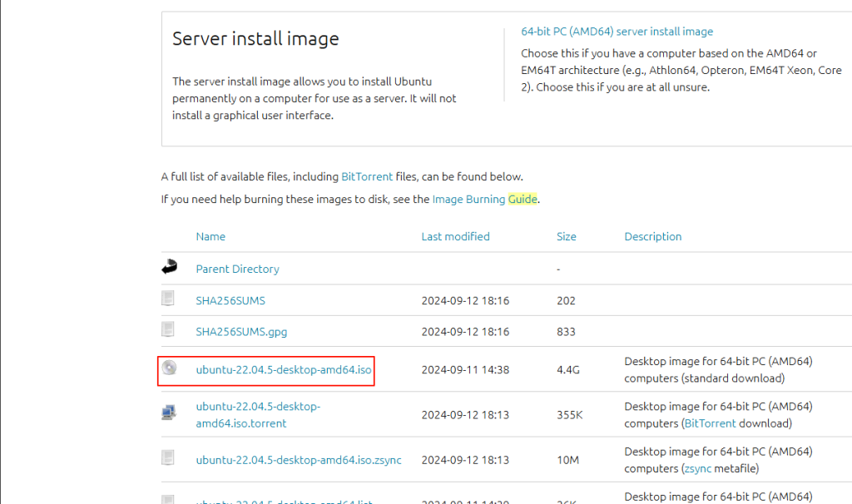Image resolution: width=852 pixels, height=504 pixels.
Task: Sort the listing by Size column
Action: pos(566,236)
